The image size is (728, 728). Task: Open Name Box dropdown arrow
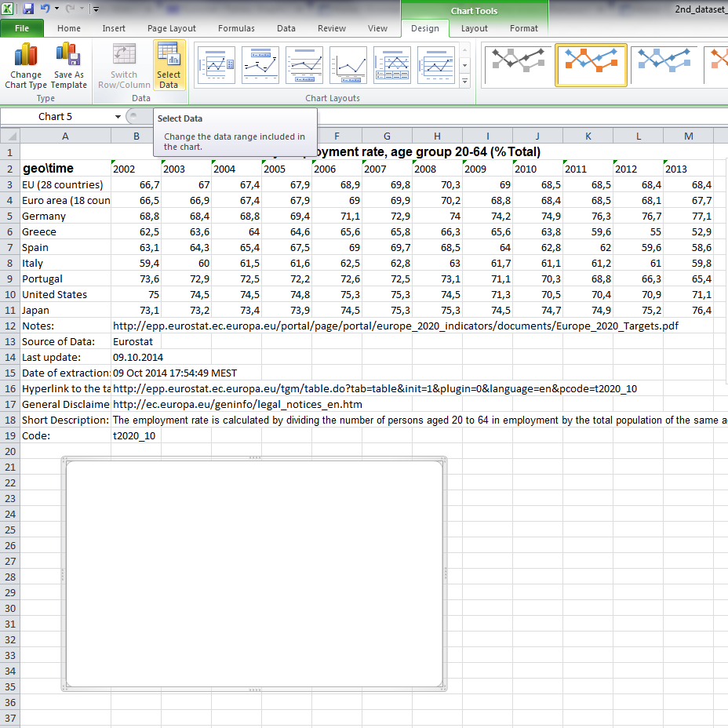click(x=118, y=117)
